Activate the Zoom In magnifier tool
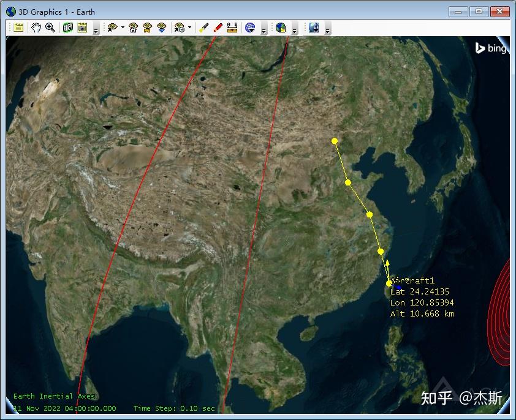This screenshot has height=420, width=516. (x=50, y=28)
